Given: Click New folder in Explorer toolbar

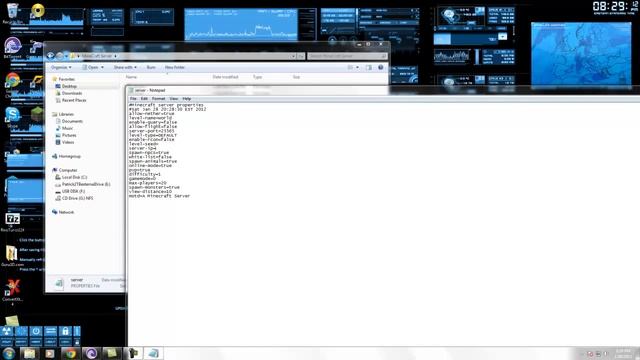Looking at the screenshot, I should point(175,67).
